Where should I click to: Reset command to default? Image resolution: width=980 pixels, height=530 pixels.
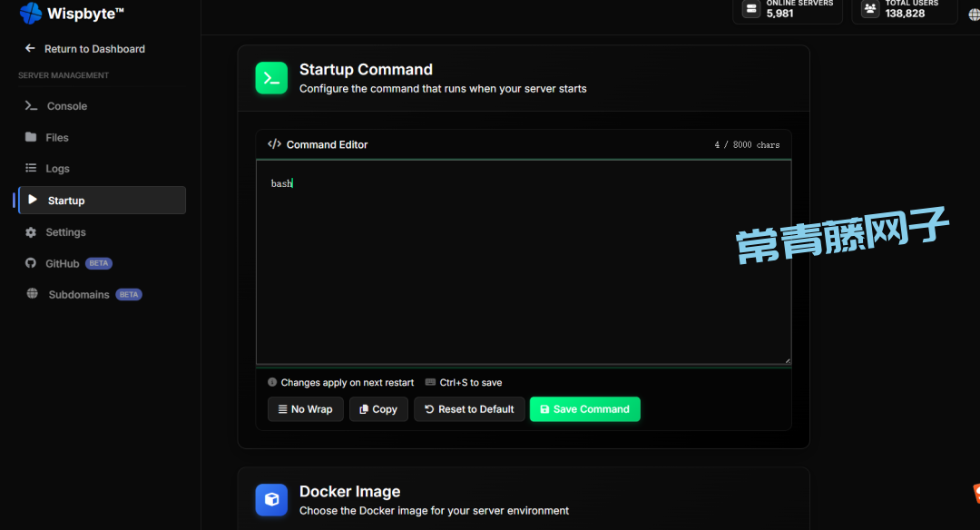point(469,409)
